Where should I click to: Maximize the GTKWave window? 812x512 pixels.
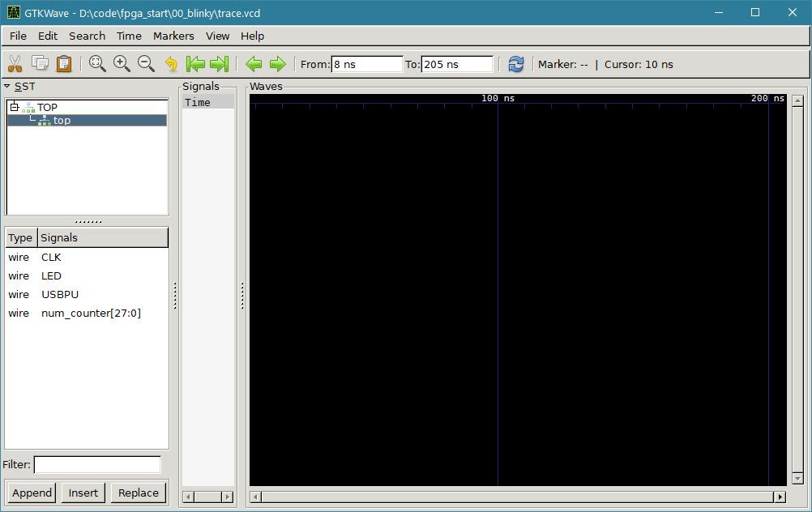[x=755, y=12]
